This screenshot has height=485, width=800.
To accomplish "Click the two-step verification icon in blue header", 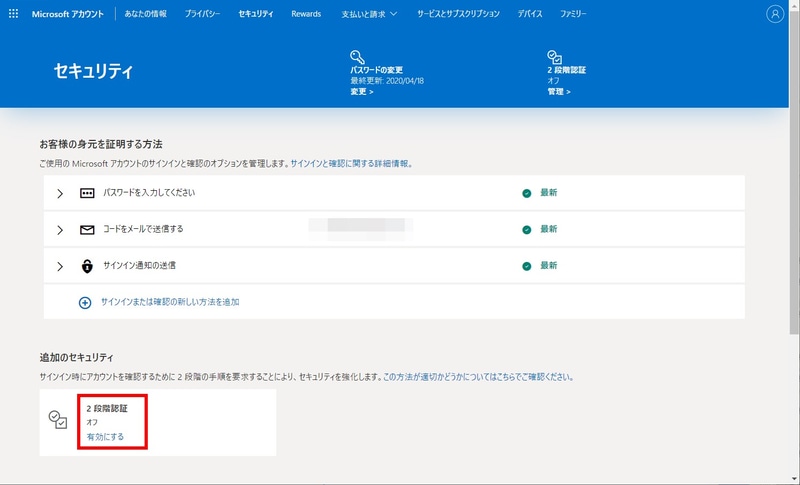I will pyautogui.click(x=555, y=57).
